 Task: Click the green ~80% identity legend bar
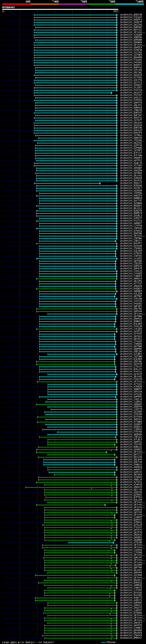click(101, 4)
